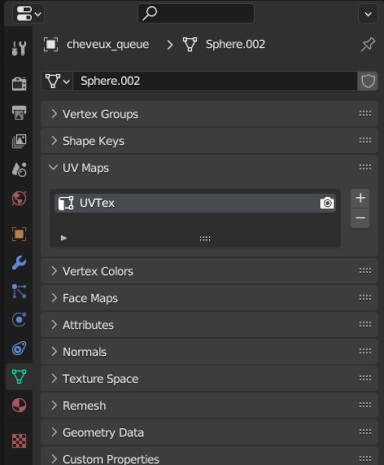The image size is (384, 465).
Task: Toggle UVTex active render camera icon
Action: click(327, 203)
